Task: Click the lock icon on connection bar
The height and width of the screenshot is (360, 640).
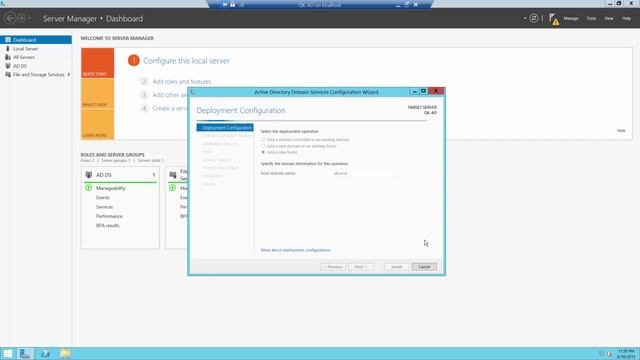Action: 233,4
